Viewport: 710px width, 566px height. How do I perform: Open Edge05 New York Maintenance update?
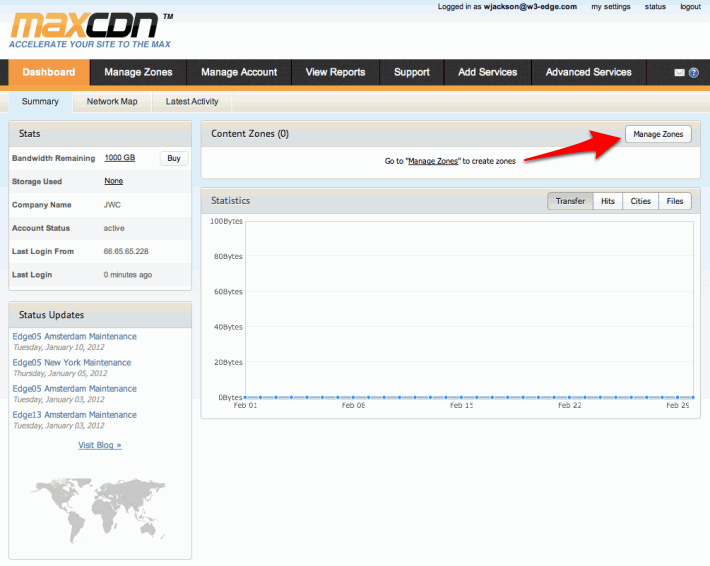[72, 363]
